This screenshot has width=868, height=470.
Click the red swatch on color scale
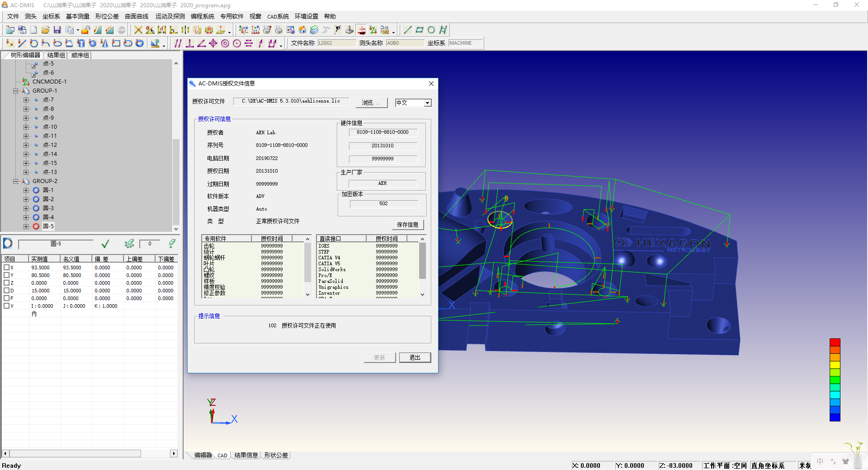pyautogui.click(x=835, y=343)
